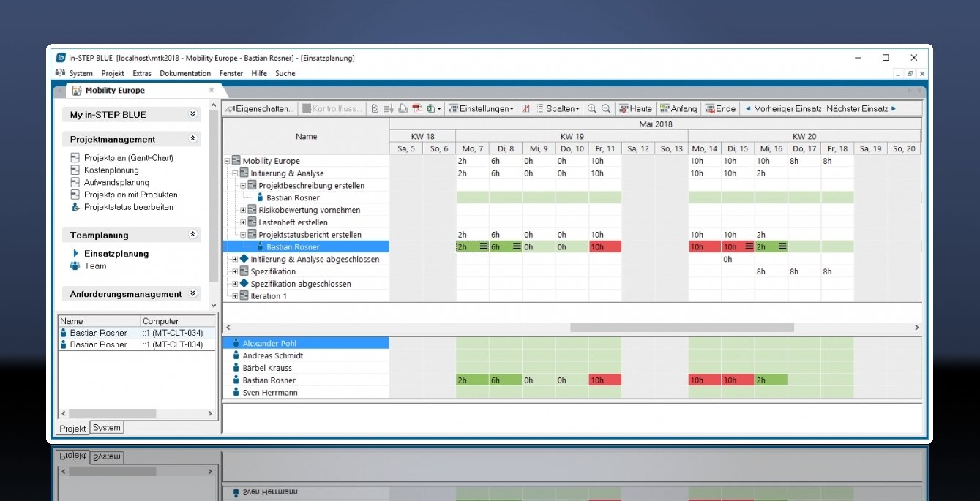Expand the My in-STEP BLUE section
The height and width of the screenshot is (501, 980).
(x=193, y=115)
